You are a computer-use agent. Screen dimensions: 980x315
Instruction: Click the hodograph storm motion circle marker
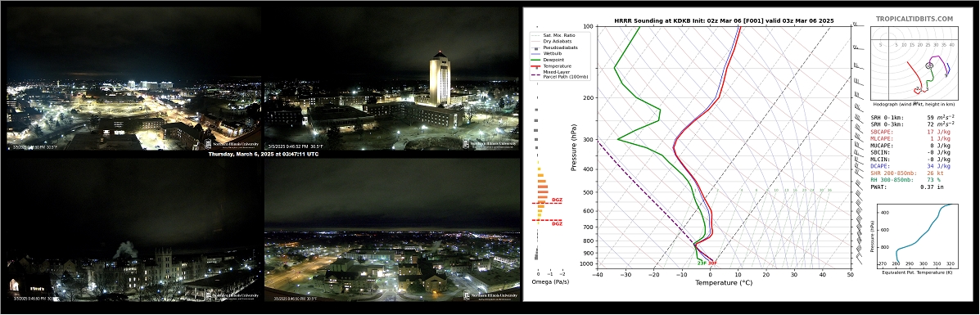(929, 65)
